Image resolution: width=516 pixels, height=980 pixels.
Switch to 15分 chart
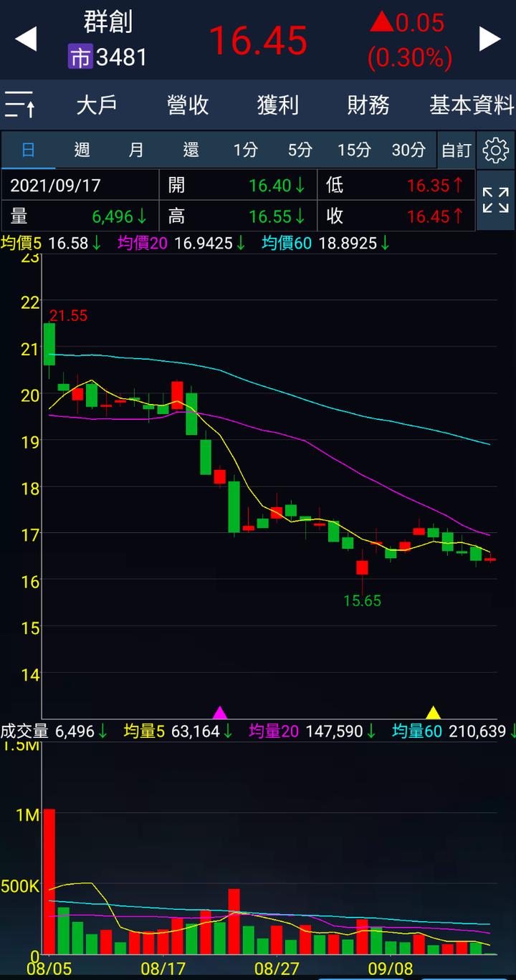355,150
